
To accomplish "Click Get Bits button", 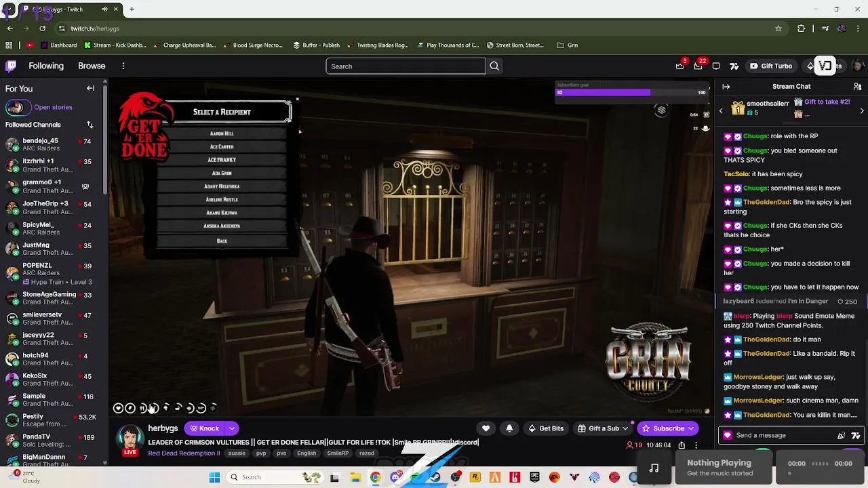I will (x=546, y=428).
